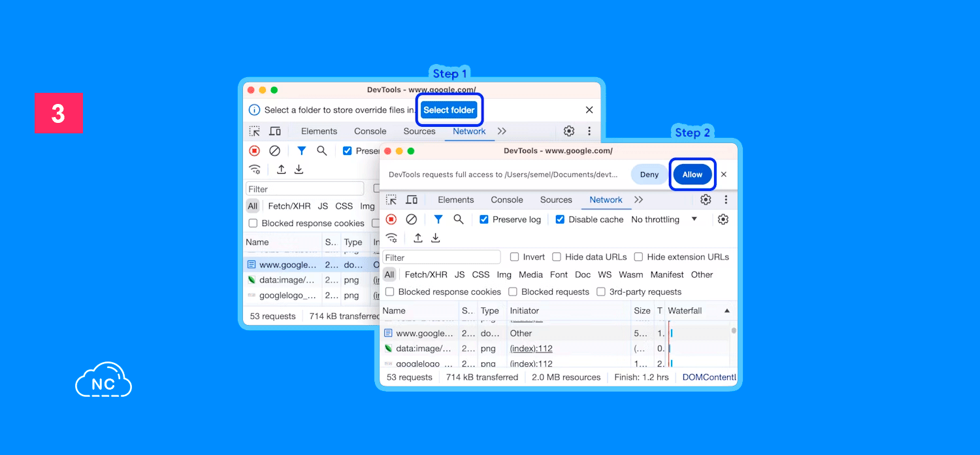Toggle Preserve log checkbox in Step 1 window
This screenshot has height=455, width=980.
click(348, 151)
